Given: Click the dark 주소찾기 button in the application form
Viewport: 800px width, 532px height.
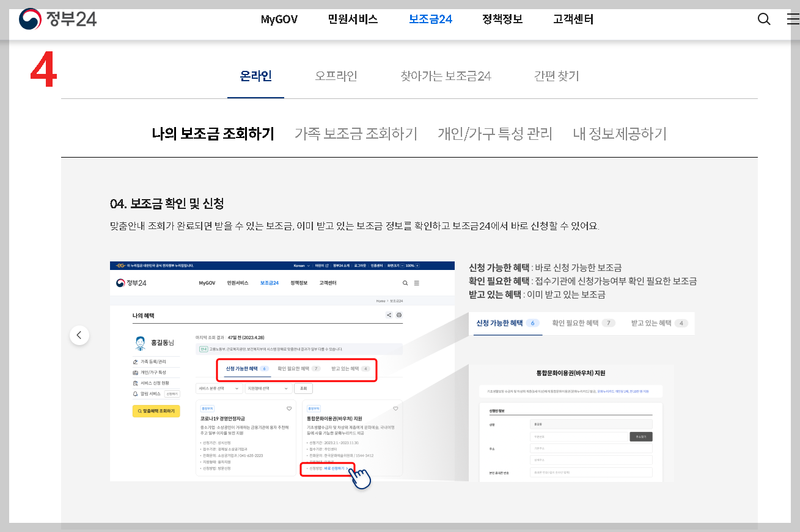Looking at the screenshot, I should (641, 437).
